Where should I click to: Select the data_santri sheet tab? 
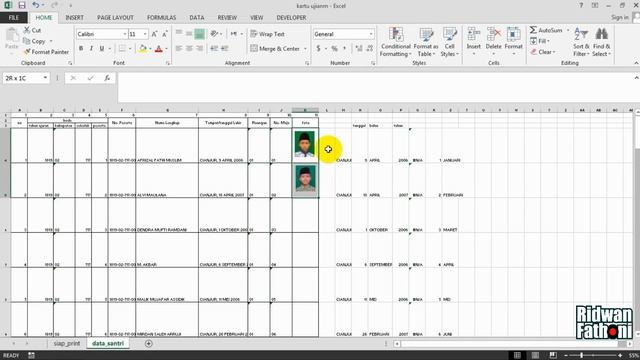tap(108, 344)
